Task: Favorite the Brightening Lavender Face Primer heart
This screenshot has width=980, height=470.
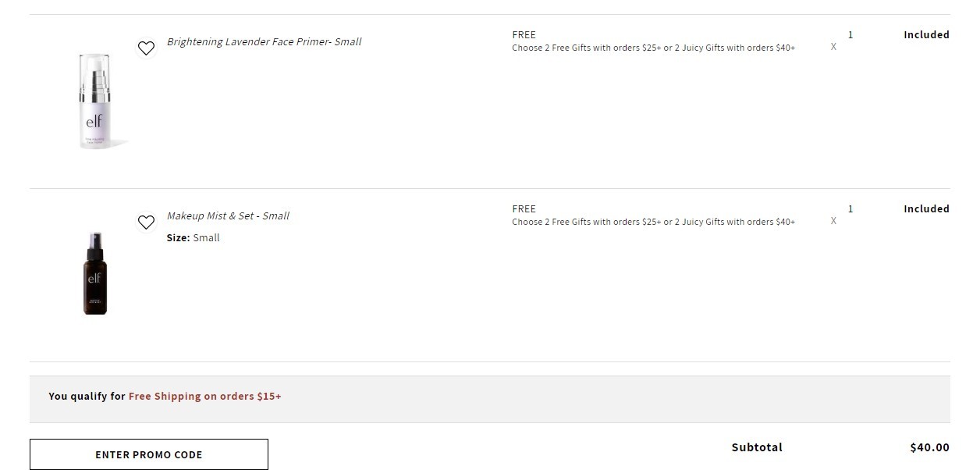Action: click(146, 48)
